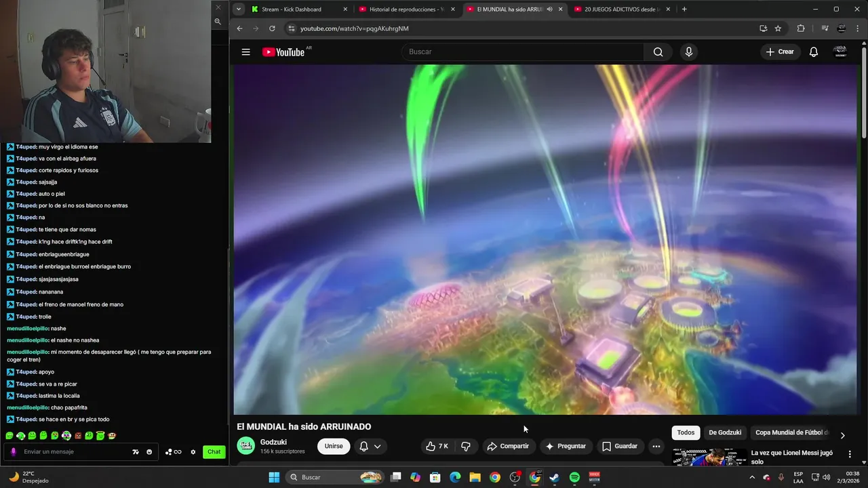Open a new Chrome tab
Viewport: 868px width, 488px height.
(684, 9)
